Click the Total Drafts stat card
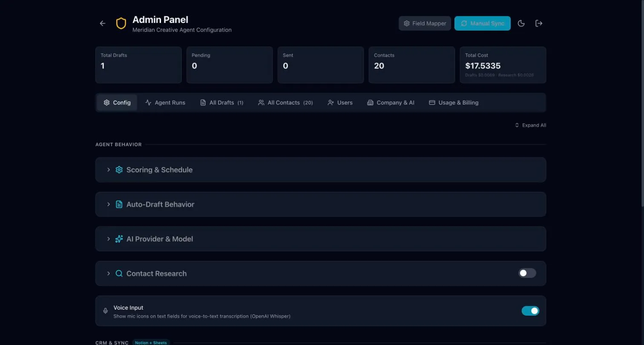This screenshot has width=644, height=345. coord(138,65)
